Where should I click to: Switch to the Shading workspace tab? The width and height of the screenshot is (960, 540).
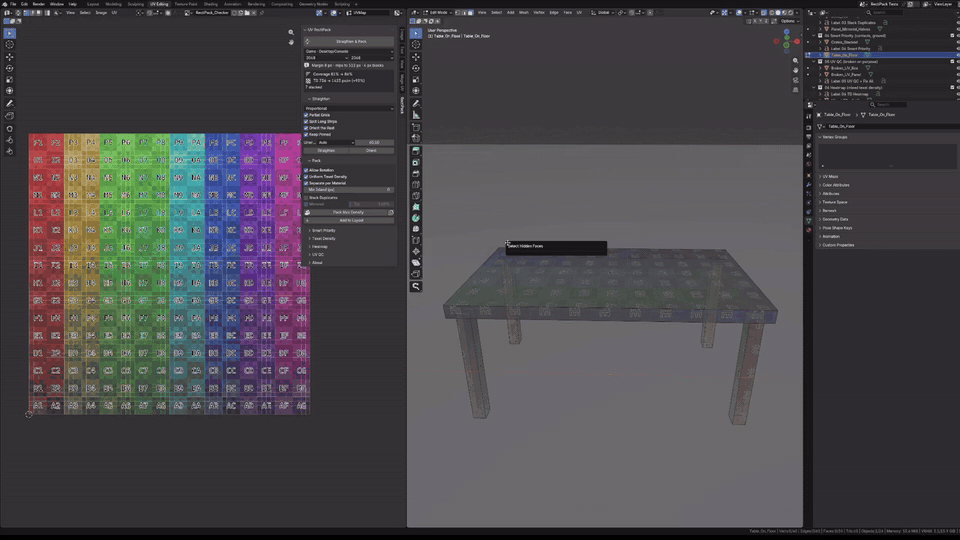[211, 4]
